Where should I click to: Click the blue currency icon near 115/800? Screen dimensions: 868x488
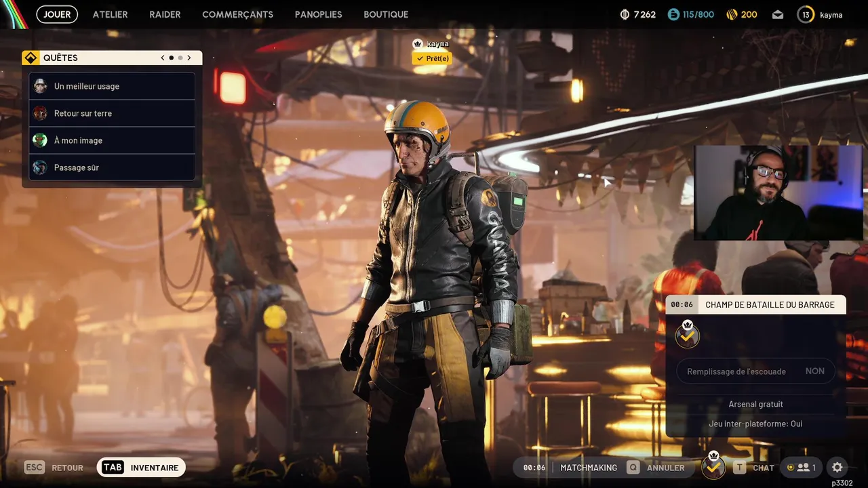[x=673, y=14]
